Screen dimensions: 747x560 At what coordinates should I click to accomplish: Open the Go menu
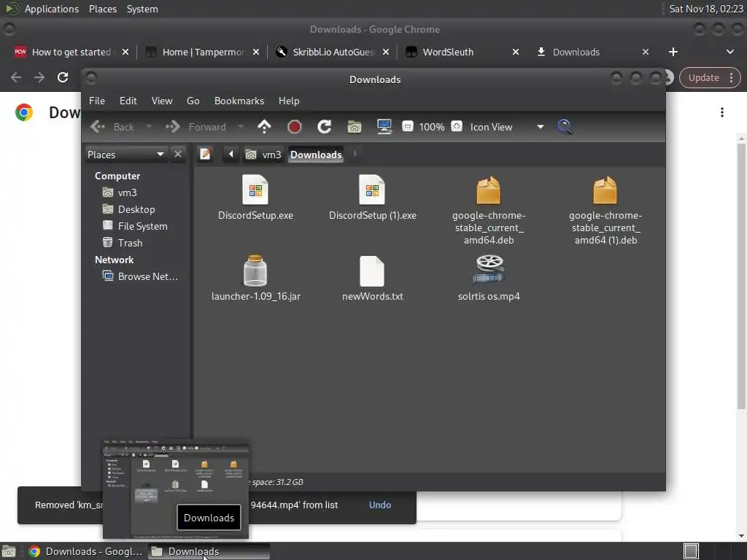point(193,101)
